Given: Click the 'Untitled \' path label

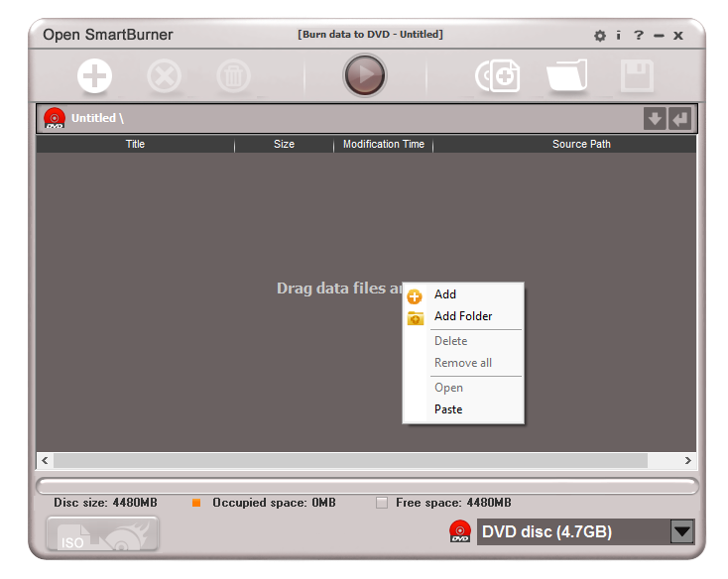Looking at the screenshot, I should [x=97, y=118].
